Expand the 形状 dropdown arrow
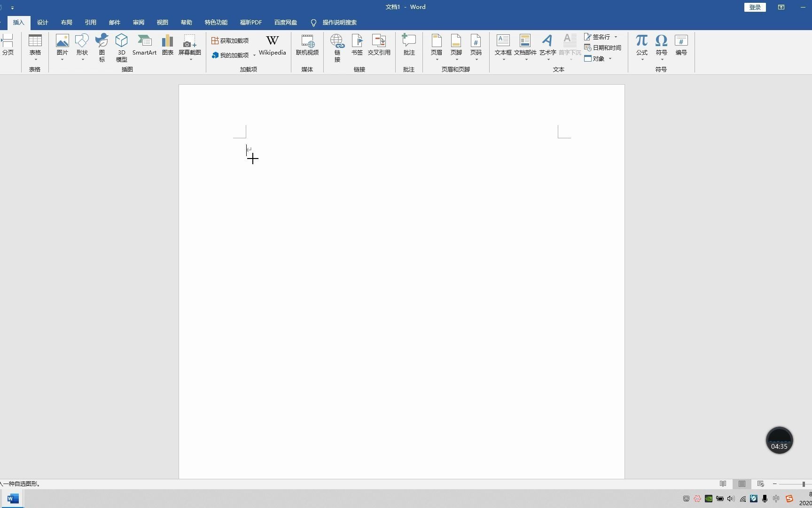The image size is (812, 508). click(83, 60)
